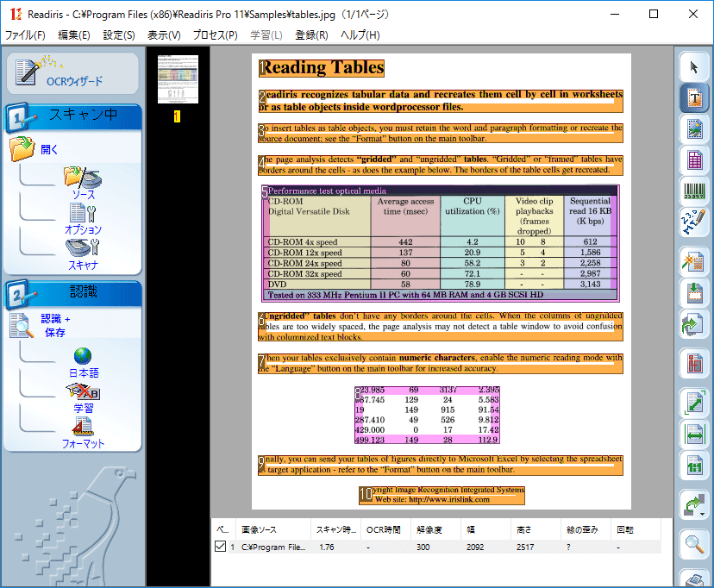
Task: Click the 絵の歪み skew column header
Action: coord(586,529)
